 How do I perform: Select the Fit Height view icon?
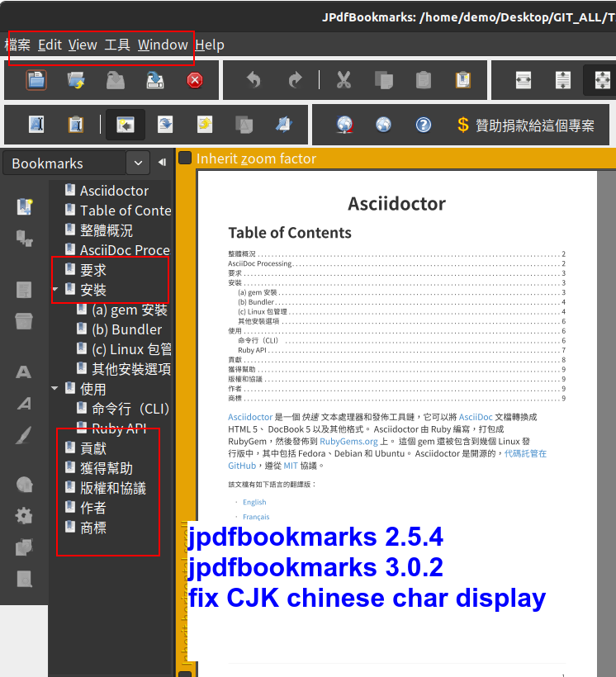pos(563,80)
